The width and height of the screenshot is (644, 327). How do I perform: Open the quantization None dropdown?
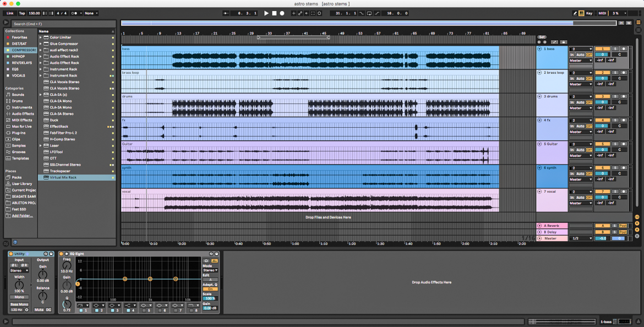point(91,13)
